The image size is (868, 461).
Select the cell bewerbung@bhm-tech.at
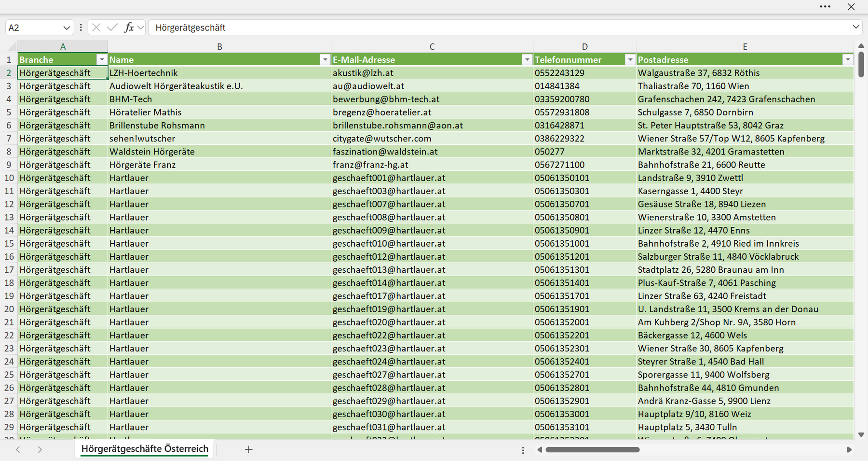point(432,99)
